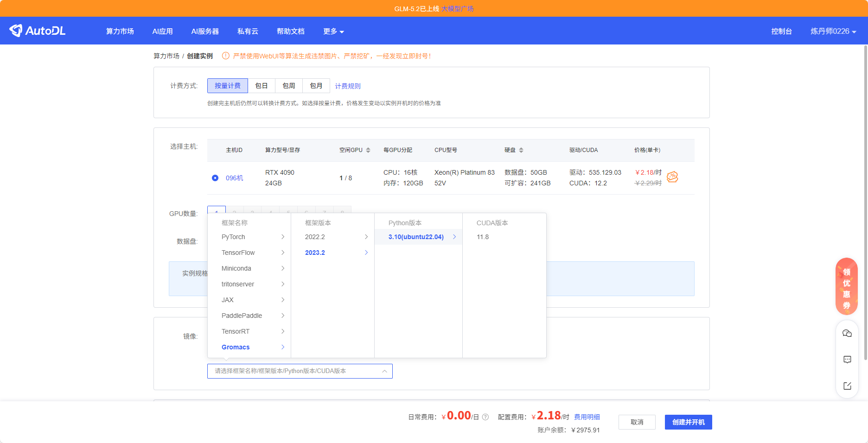This screenshot has width=868, height=443.
Task: Click the discount coupon icon beside price
Action: (x=672, y=177)
